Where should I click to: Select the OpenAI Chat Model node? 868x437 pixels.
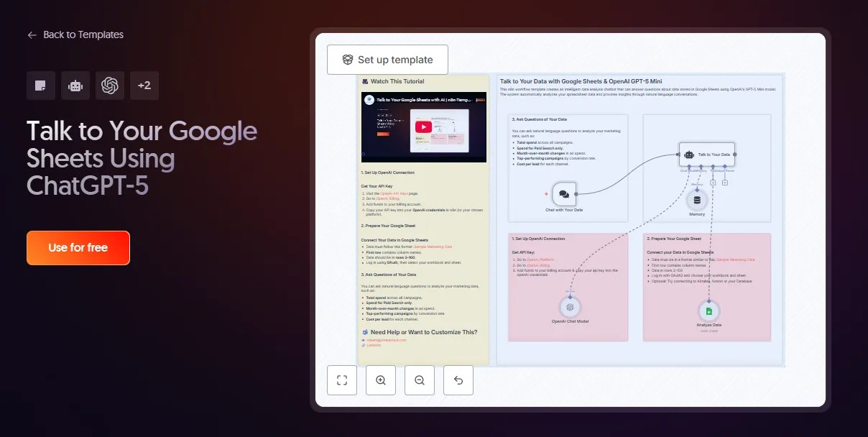tap(570, 307)
